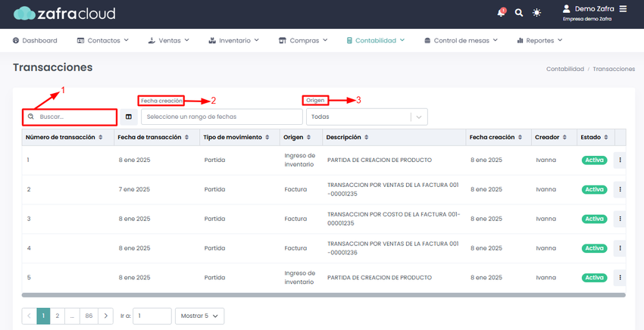The width and height of the screenshot is (644, 330).
Task: Toggle light/dark theme sun icon
Action: tap(537, 13)
